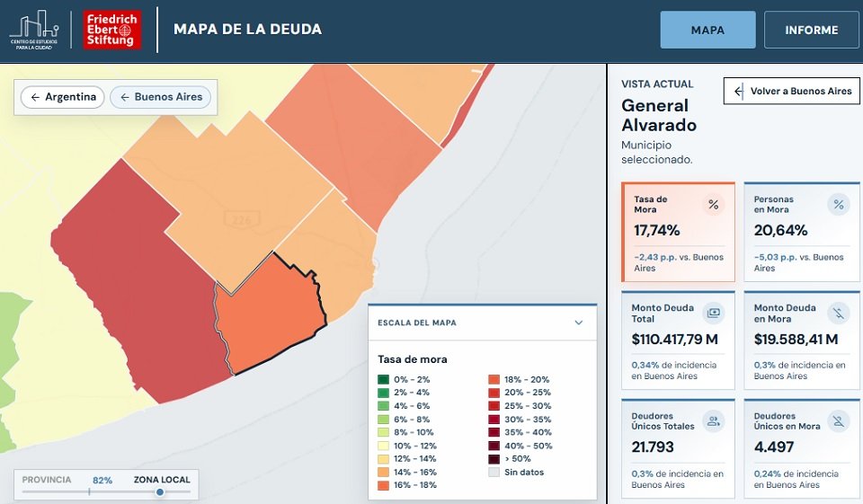Click the Sin datos legend swatch
This screenshot has width=863, height=504.
point(494,472)
